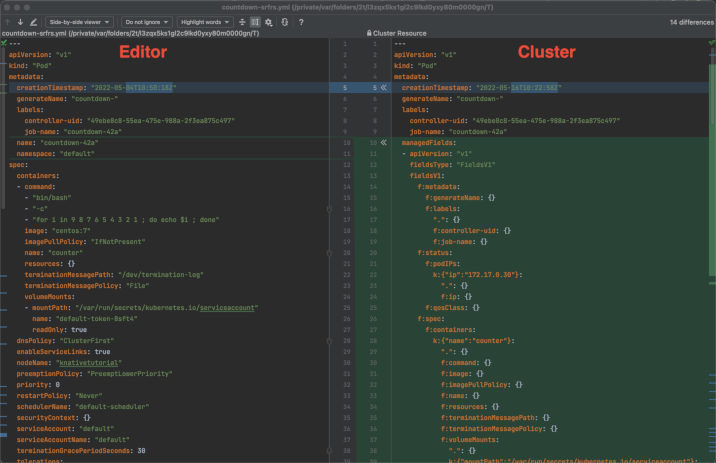Open the Do not ignore dropdown

coord(147,22)
